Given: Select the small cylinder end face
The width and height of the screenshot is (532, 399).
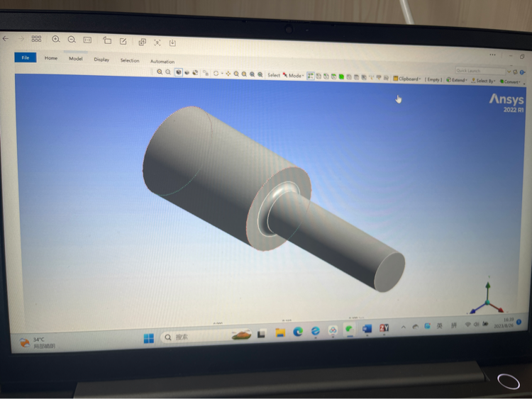Looking at the screenshot, I should point(389,272).
